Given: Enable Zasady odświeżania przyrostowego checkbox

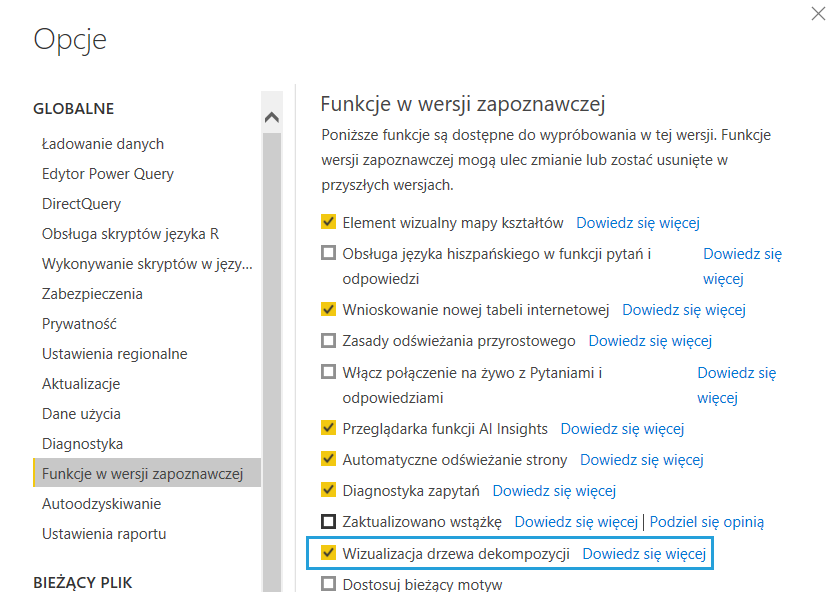Looking at the screenshot, I should (x=328, y=340).
